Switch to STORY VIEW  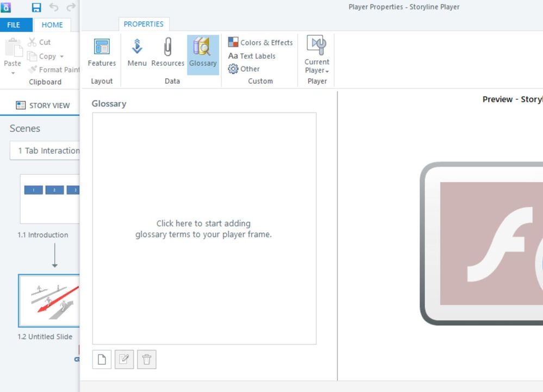pos(43,105)
